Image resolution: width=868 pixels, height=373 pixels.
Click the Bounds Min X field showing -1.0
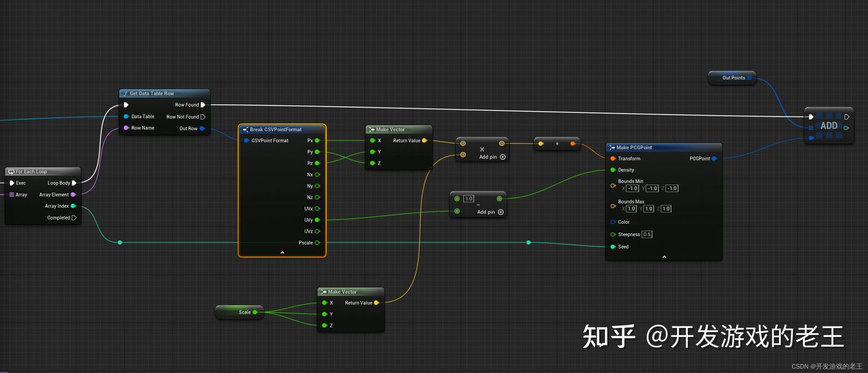click(632, 188)
